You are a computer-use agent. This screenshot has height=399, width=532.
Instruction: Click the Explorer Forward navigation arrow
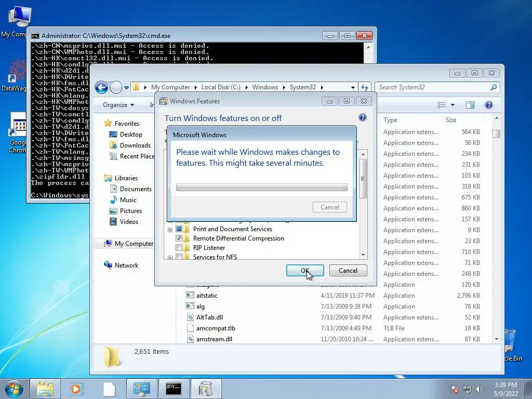click(x=116, y=87)
